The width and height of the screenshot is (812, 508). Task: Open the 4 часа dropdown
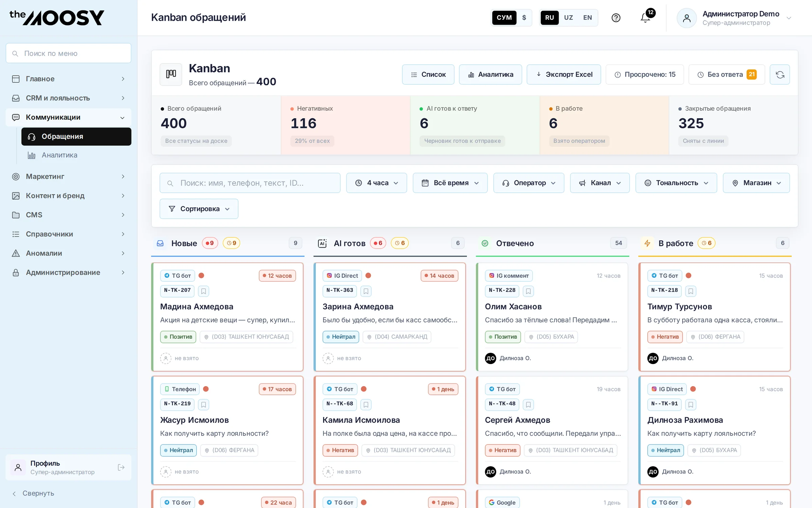377,183
